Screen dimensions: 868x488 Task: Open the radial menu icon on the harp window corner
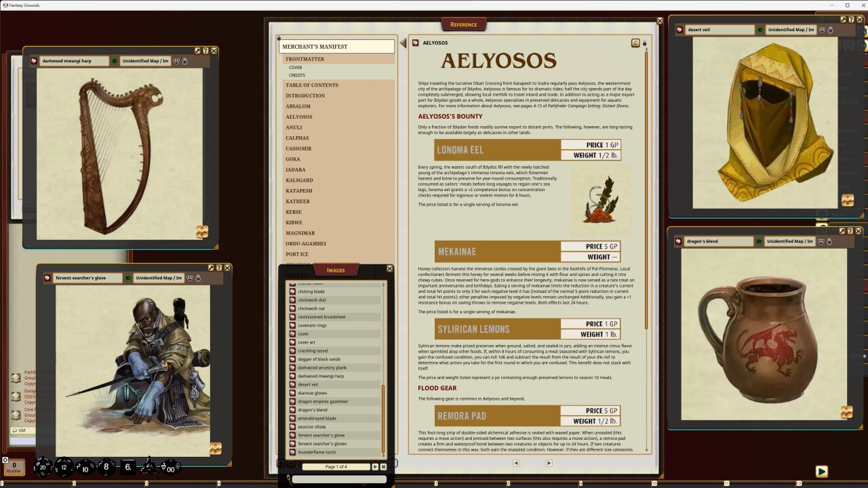coord(202,231)
